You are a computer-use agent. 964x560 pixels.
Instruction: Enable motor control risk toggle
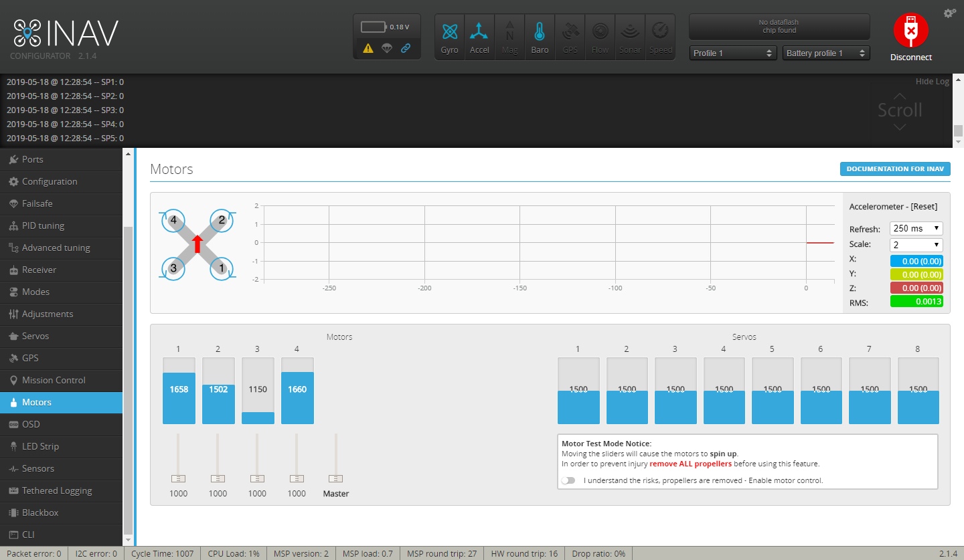568,480
